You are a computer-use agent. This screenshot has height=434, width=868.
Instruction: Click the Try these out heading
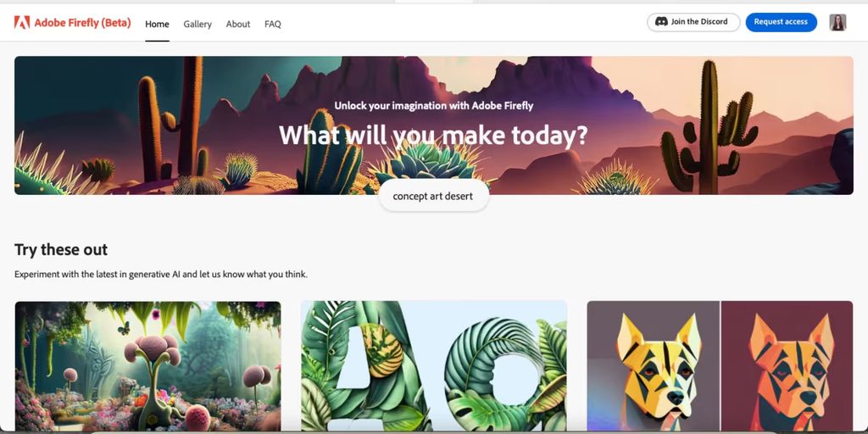[x=61, y=250]
